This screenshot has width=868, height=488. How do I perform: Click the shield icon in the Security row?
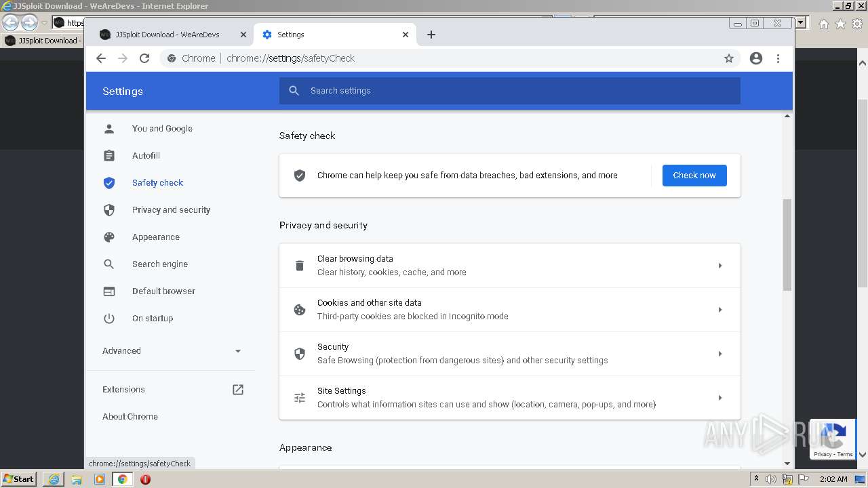click(300, 354)
